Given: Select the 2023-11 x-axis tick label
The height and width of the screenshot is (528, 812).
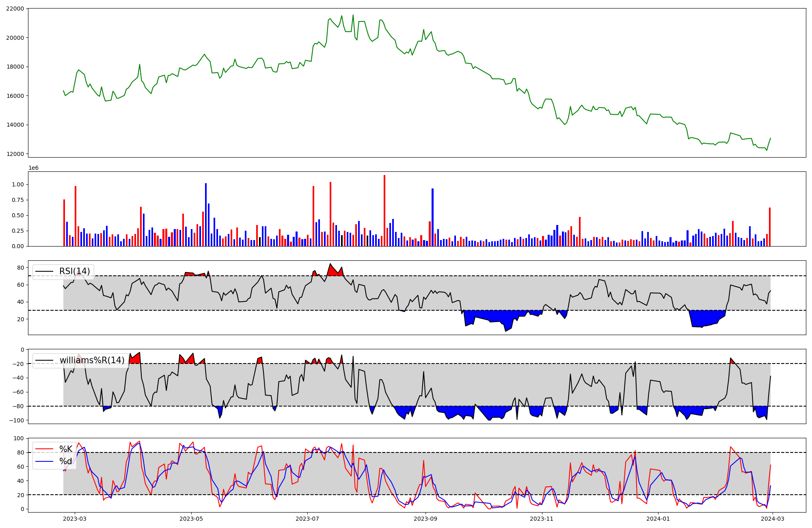Looking at the screenshot, I should (542, 519).
